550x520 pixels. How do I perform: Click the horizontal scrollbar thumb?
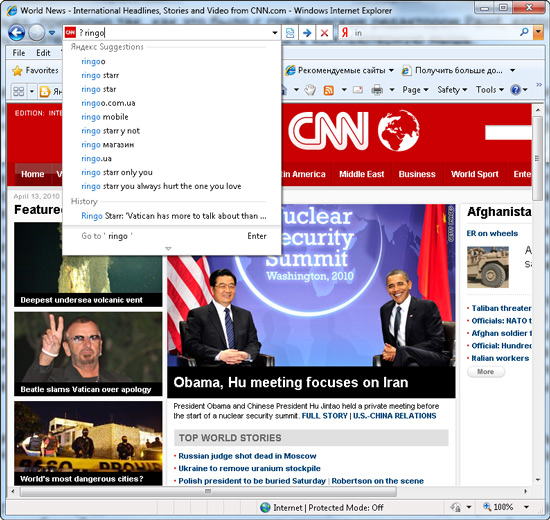pos(208,491)
